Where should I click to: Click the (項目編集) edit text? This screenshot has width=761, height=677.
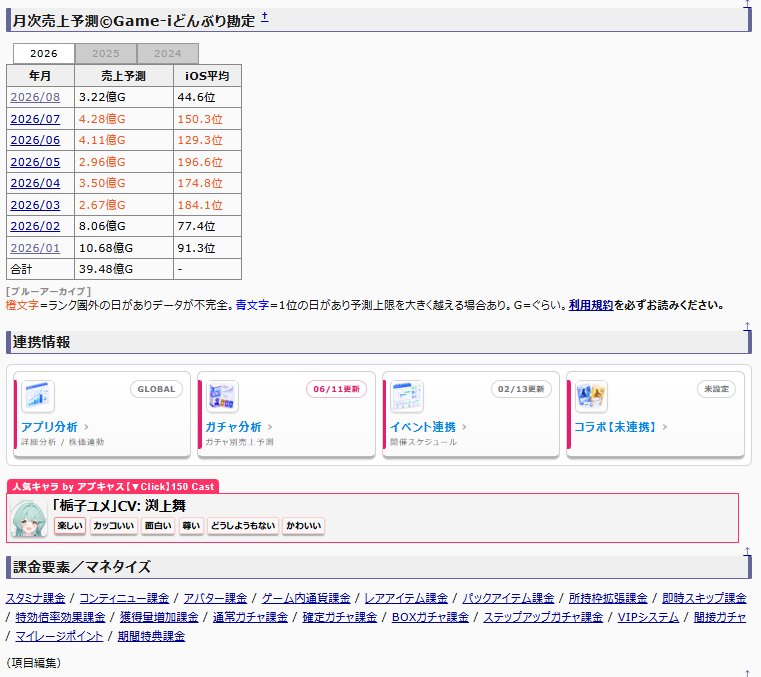pos(33,663)
